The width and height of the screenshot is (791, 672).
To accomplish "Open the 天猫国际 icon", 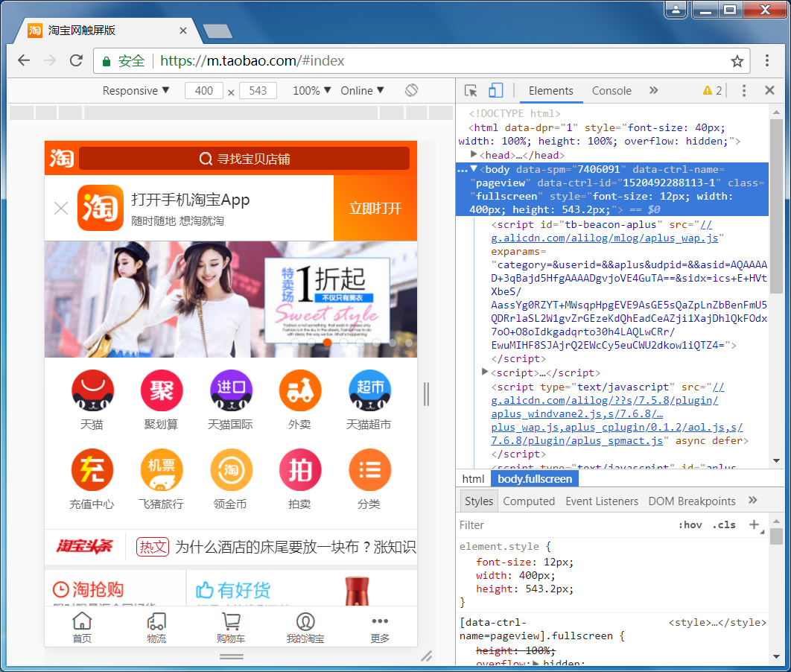I will click(x=231, y=390).
